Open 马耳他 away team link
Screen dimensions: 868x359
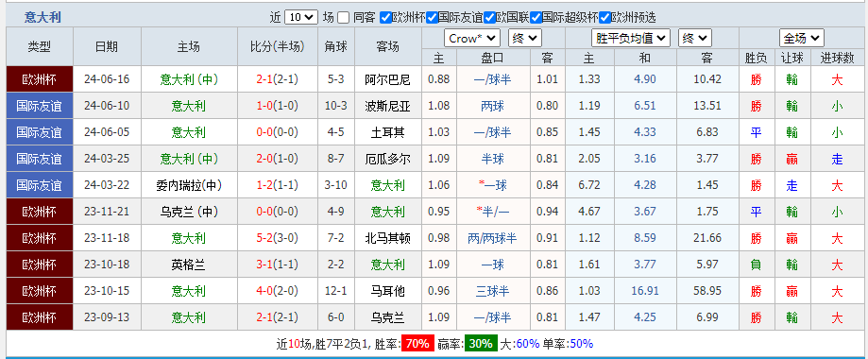[387, 291]
